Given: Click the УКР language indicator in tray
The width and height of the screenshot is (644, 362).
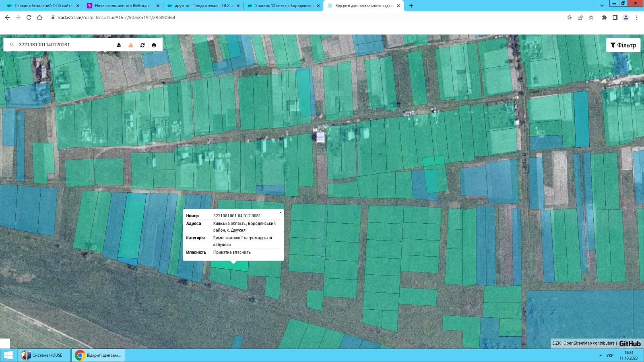Looking at the screenshot, I should pyautogui.click(x=610, y=356).
